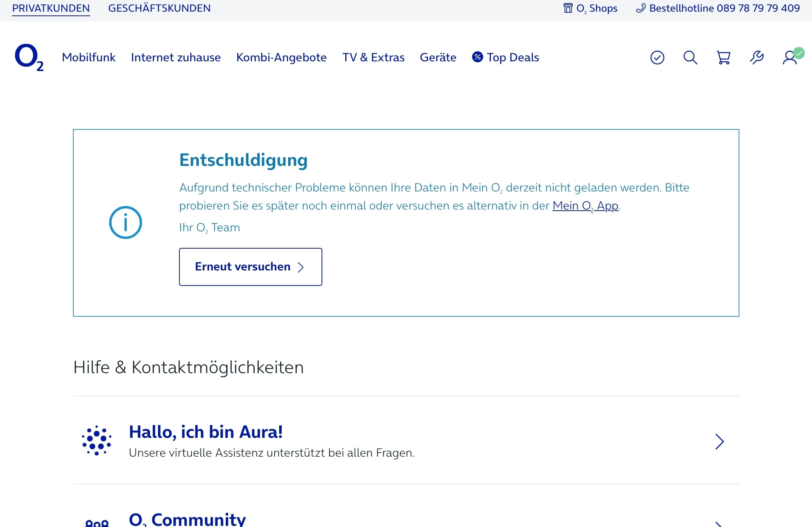The image size is (812, 527).
Task: Switch to the Geschäftskunden tab
Action: click(x=159, y=8)
